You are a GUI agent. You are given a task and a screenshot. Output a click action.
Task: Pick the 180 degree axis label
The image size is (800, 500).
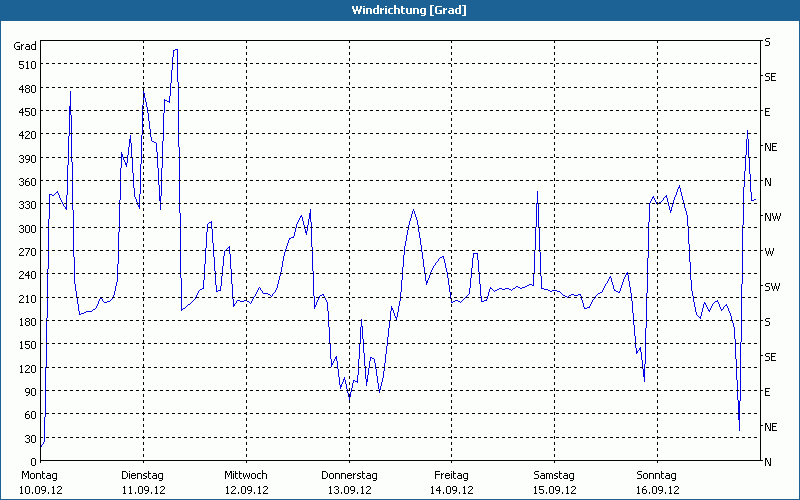pos(28,322)
